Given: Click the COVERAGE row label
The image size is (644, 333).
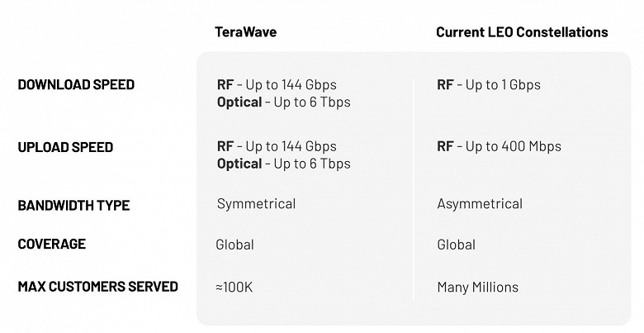Looking at the screenshot, I should click(52, 244).
